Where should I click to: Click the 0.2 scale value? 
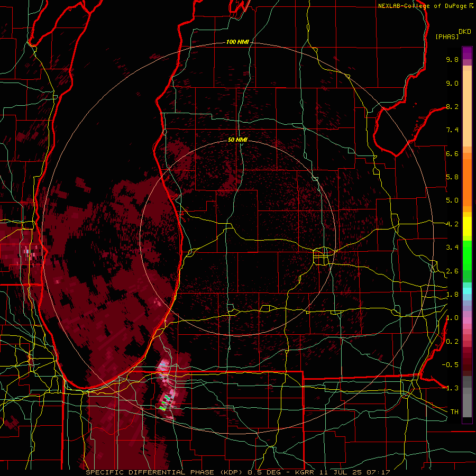coord(452,342)
